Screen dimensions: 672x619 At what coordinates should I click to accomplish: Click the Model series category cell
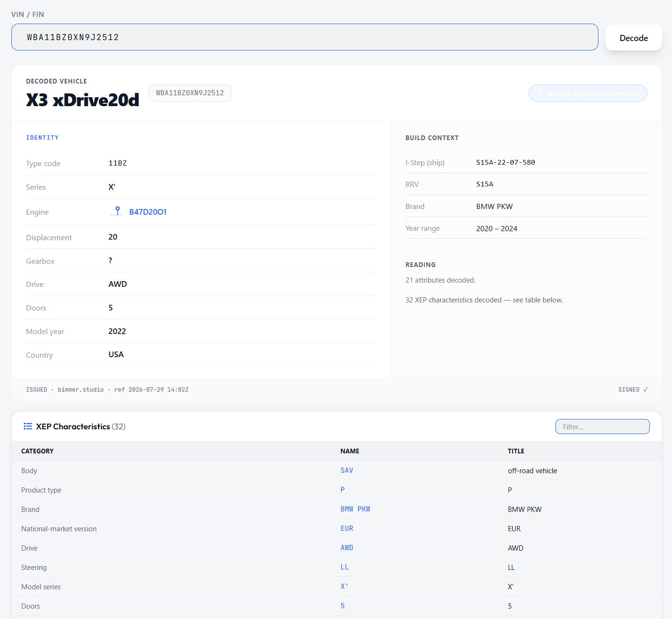(41, 587)
